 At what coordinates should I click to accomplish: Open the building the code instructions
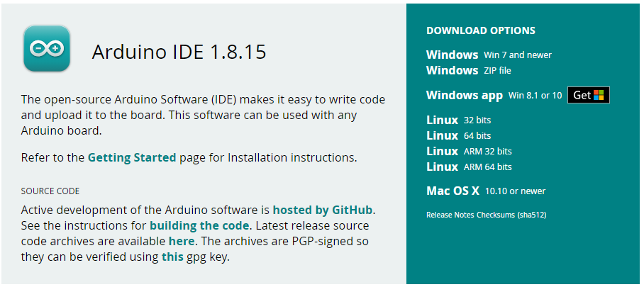(x=199, y=226)
